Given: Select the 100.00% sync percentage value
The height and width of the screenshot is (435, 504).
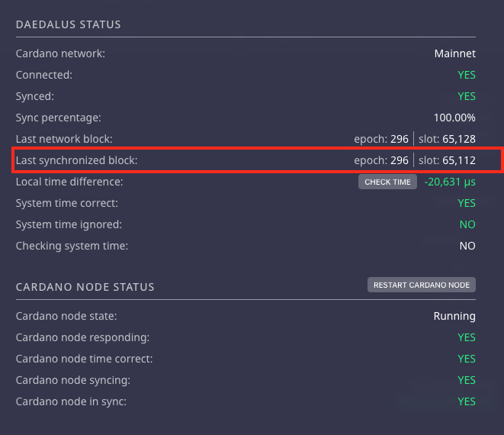Looking at the screenshot, I should click(x=454, y=118).
